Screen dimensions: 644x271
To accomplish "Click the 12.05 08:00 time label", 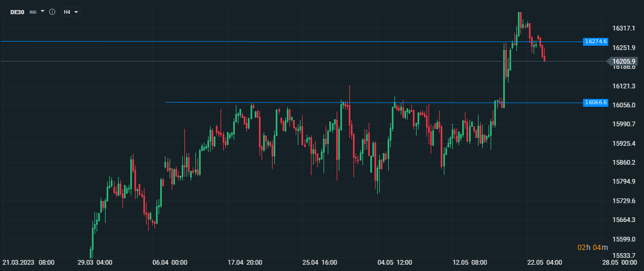I will [470, 262].
